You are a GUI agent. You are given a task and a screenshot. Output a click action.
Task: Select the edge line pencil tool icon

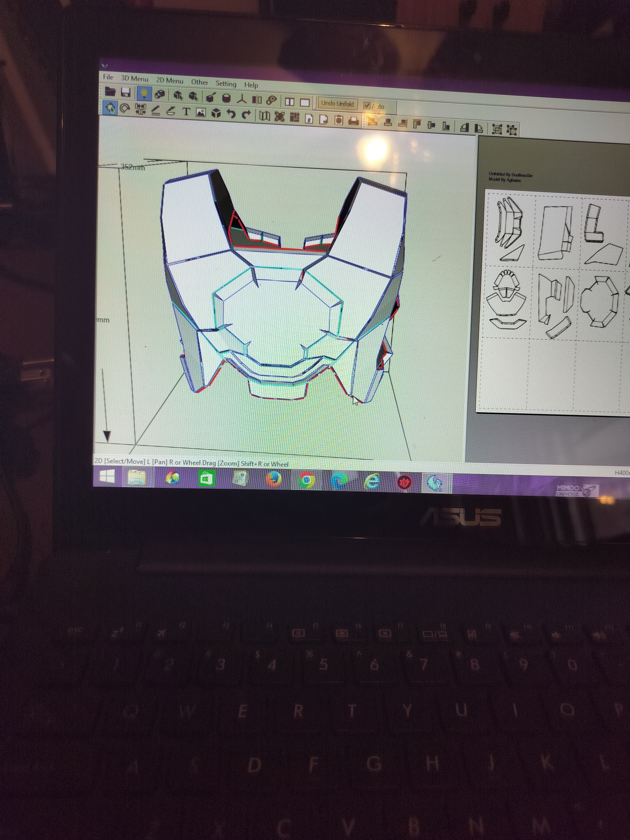tap(156, 110)
